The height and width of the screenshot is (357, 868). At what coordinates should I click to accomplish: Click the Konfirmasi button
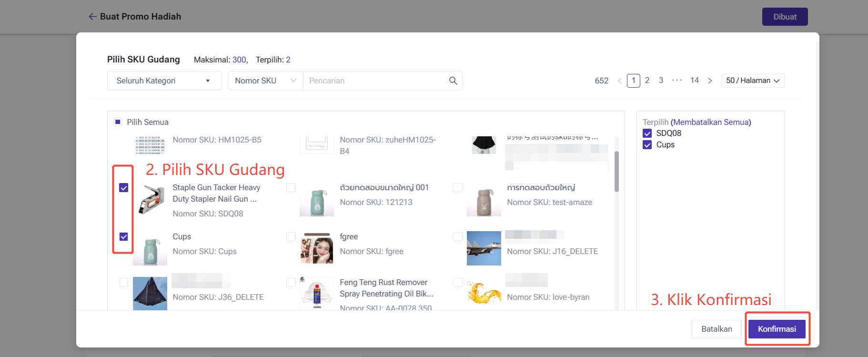click(x=777, y=329)
